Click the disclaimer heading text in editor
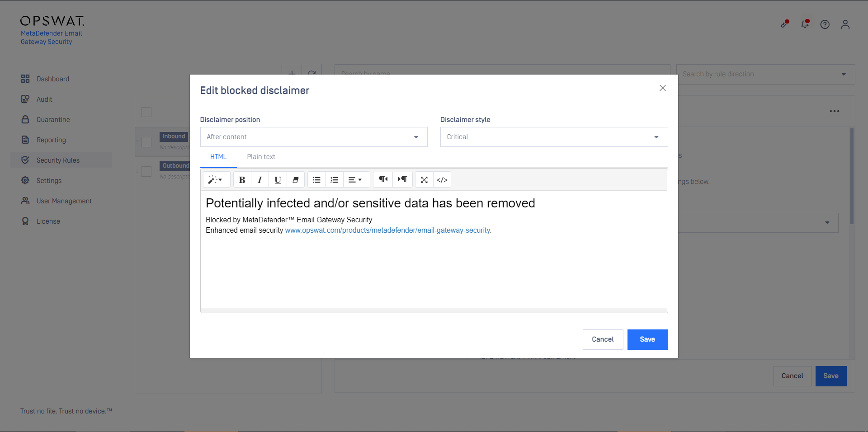The height and width of the screenshot is (432, 868). [x=370, y=203]
